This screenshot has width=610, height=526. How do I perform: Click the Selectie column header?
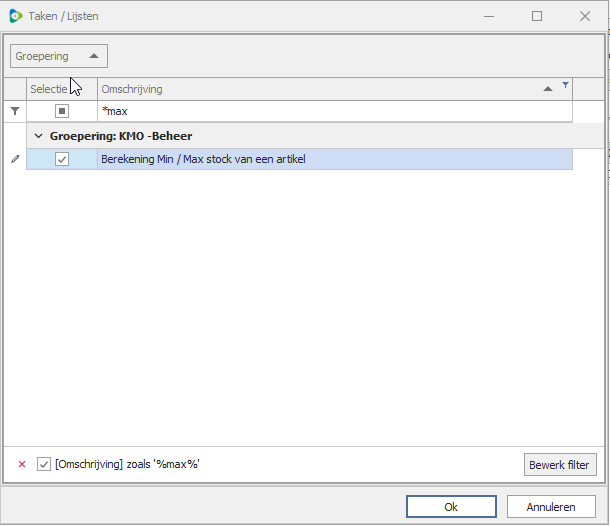tap(62, 89)
